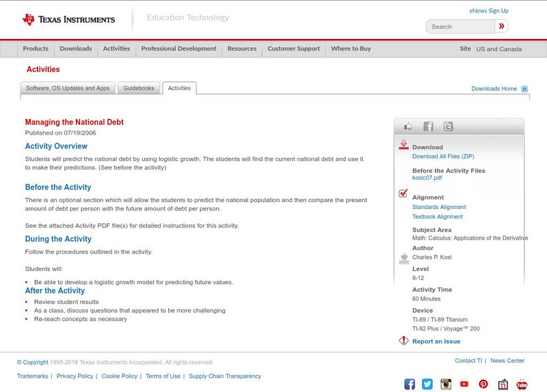Open Professional Development menu

[178, 48]
